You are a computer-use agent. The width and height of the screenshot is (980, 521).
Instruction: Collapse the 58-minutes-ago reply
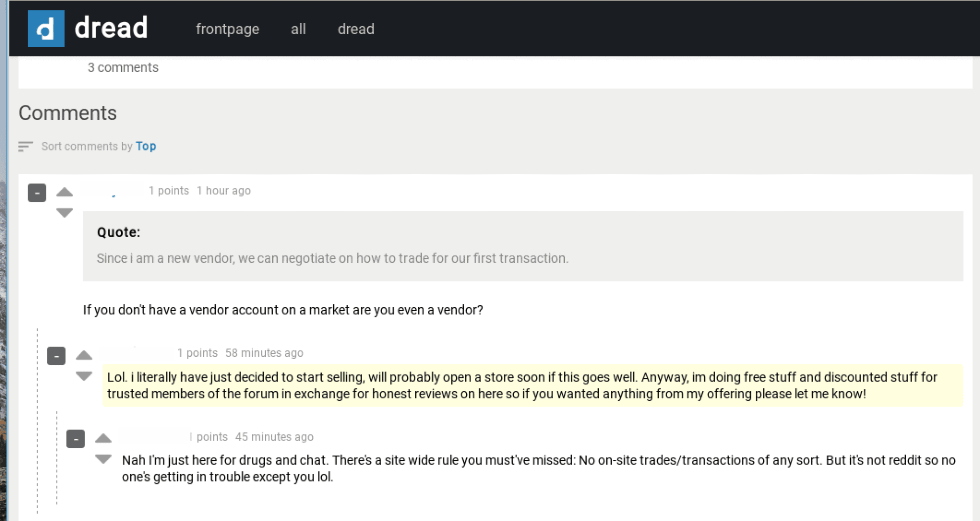pos(56,355)
